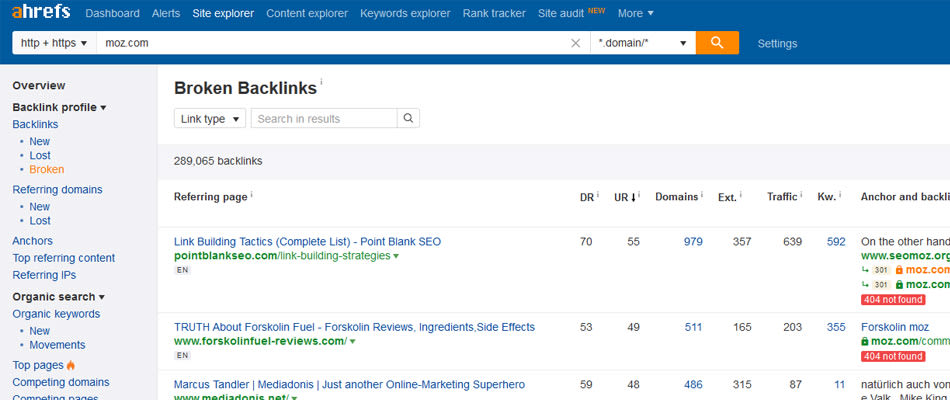Image resolution: width=950 pixels, height=400 pixels.
Task: Click the Ahrefs logo
Action: (41, 12)
